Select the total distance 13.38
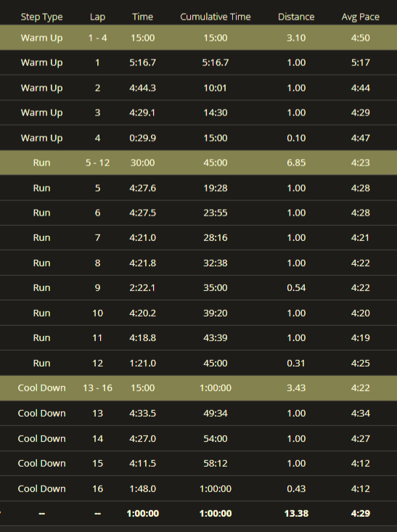Viewport: 397px width, 532px height. coord(296,513)
